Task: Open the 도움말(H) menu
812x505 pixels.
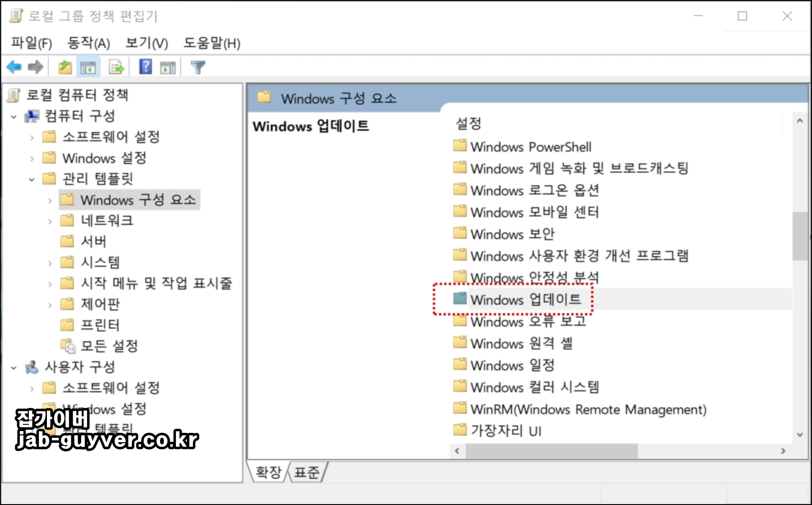Action: [212, 43]
